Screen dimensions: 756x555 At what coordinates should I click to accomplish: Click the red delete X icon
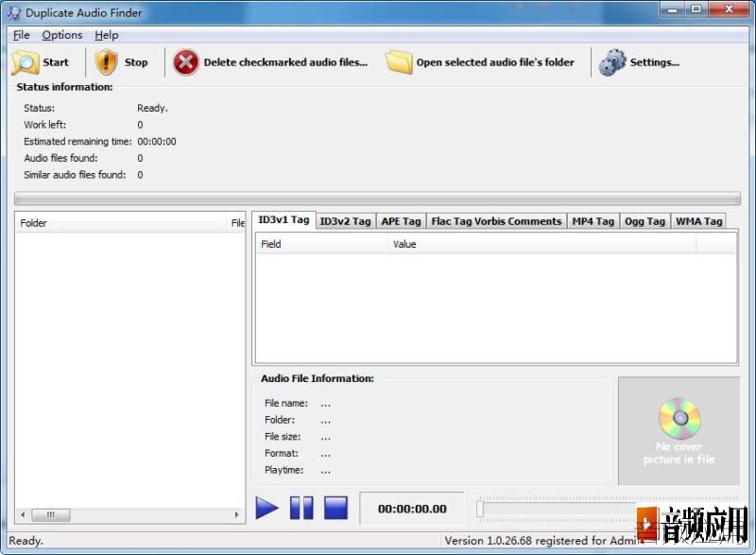[x=185, y=62]
